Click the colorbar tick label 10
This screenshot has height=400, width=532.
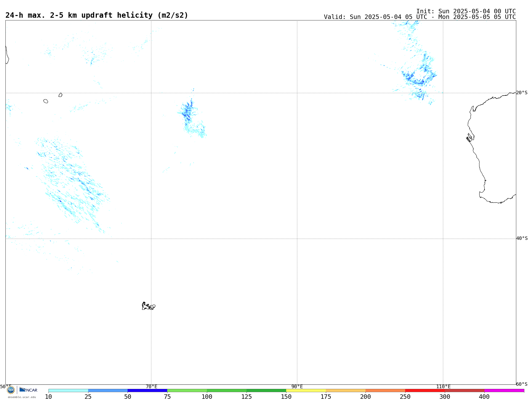(49, 397)
